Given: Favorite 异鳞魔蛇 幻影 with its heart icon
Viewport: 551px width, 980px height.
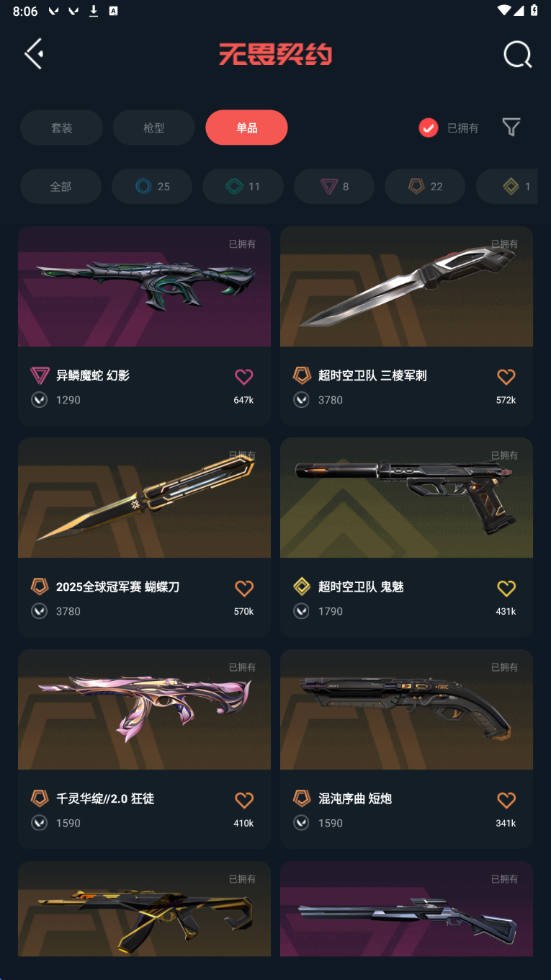Looking at the screenshot, I should tap(244, 376).
